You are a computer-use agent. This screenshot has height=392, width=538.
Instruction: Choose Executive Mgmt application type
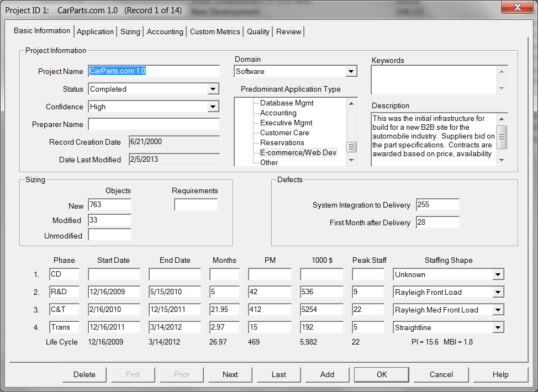point(286,123)
